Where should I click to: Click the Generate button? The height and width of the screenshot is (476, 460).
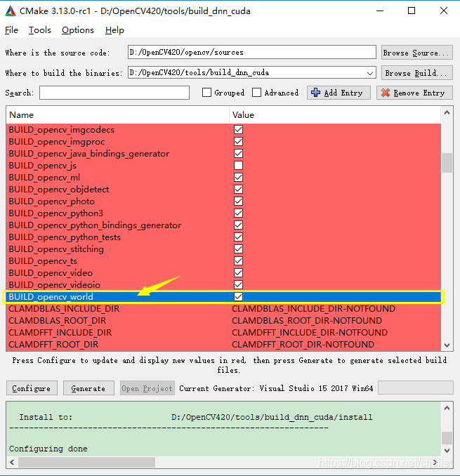pos(88,388)
